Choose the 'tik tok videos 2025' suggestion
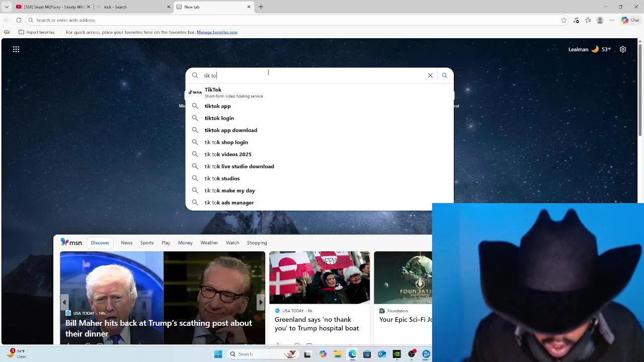 click(319, 154)
